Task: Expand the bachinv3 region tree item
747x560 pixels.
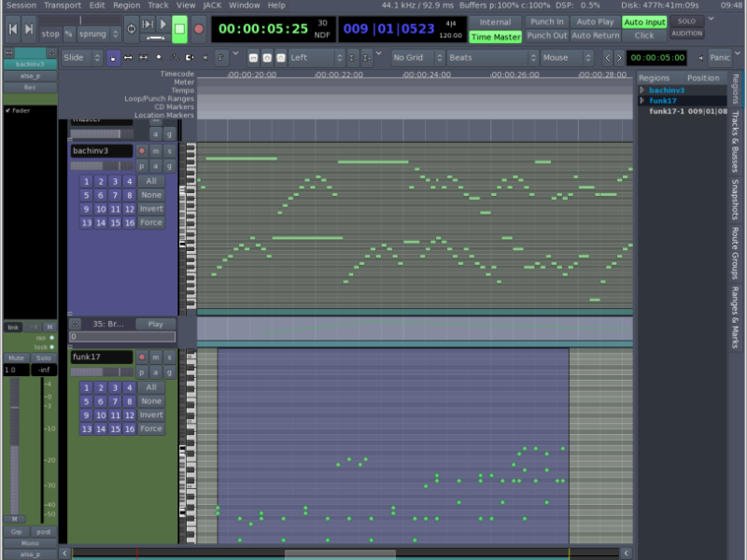Action: [642, 90]
